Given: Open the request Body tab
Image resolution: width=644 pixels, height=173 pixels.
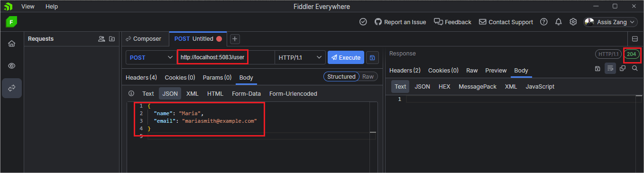Looking at the screenshot, I should tap(246, 77).
